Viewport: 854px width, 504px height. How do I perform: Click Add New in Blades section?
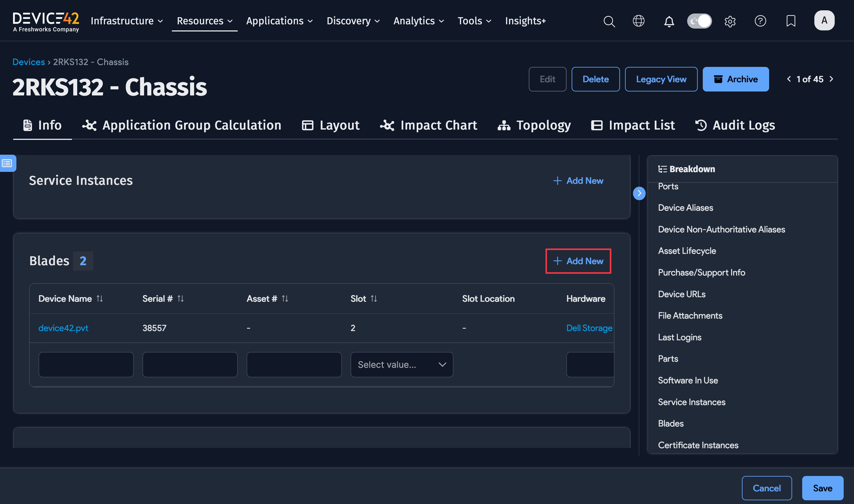578,261
